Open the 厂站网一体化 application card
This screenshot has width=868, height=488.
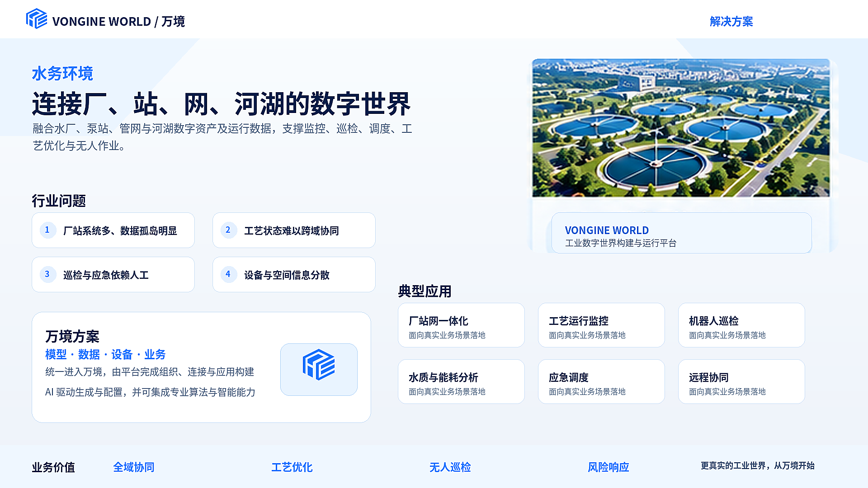(461, 325)
